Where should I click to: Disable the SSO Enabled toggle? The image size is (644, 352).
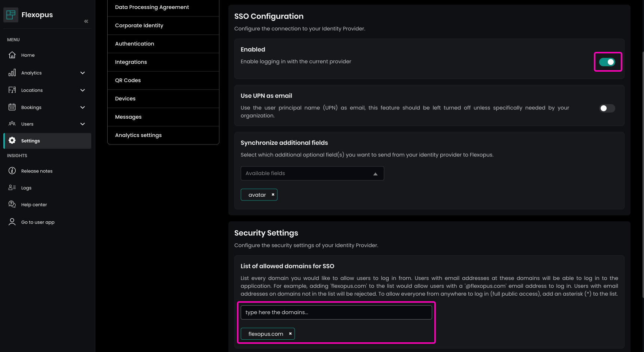coord(607,62)
